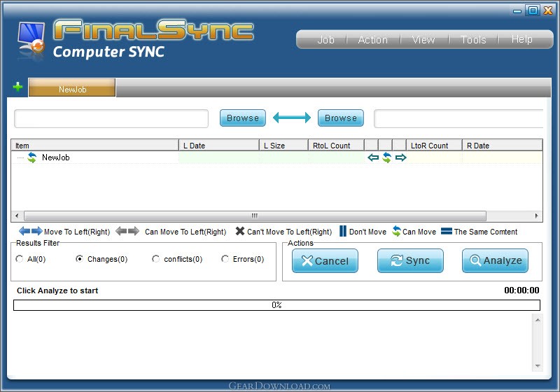Open the Job menu

point(325,39)
